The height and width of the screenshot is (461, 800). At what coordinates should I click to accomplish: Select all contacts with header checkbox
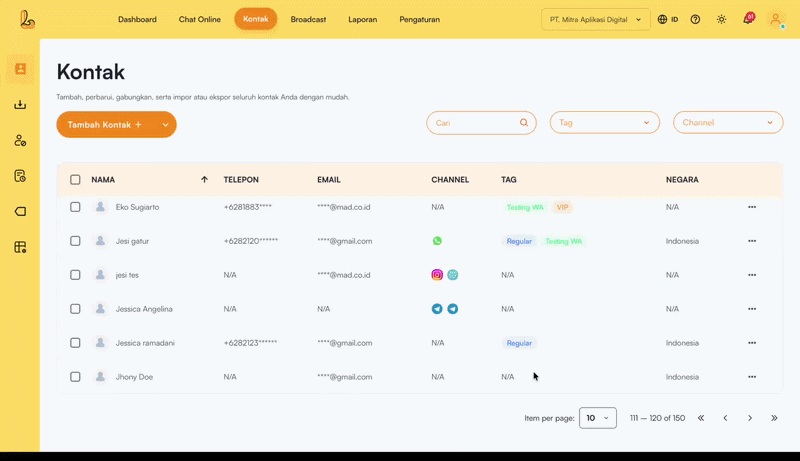point(75,180)
